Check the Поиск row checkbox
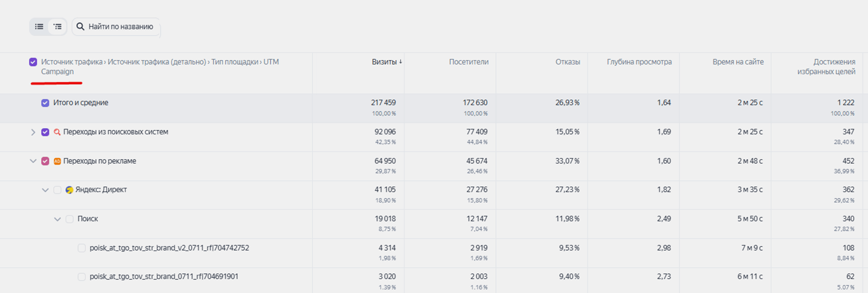The image size is (868, 293). click(69, 219)
